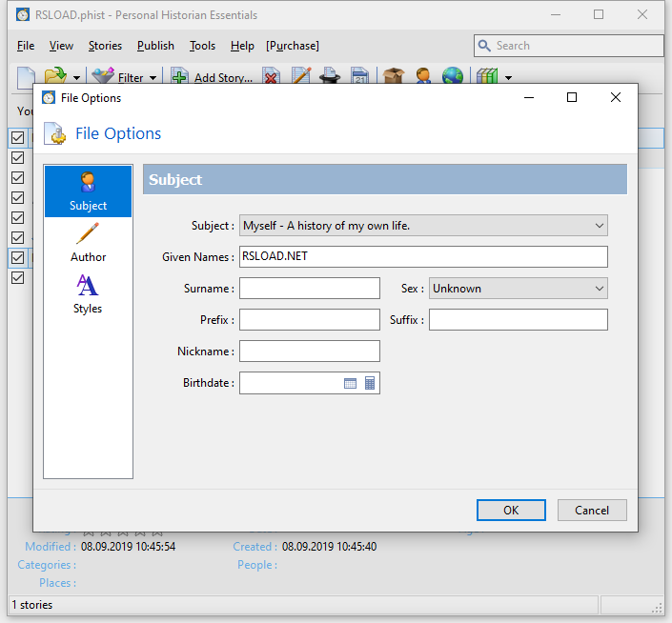
Task: Switch to the Author section
Action: click(88, 243)
